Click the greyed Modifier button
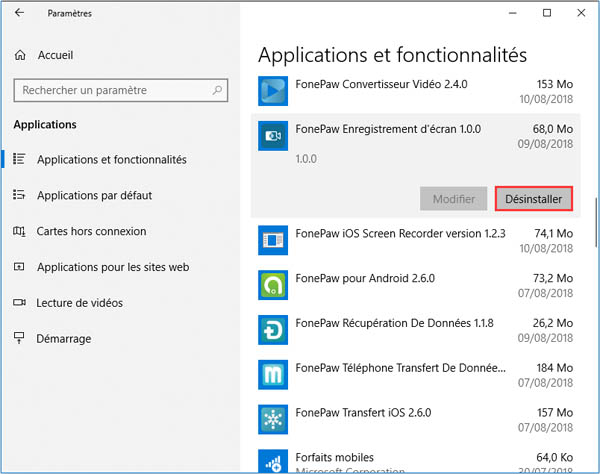 click(453, 199)
